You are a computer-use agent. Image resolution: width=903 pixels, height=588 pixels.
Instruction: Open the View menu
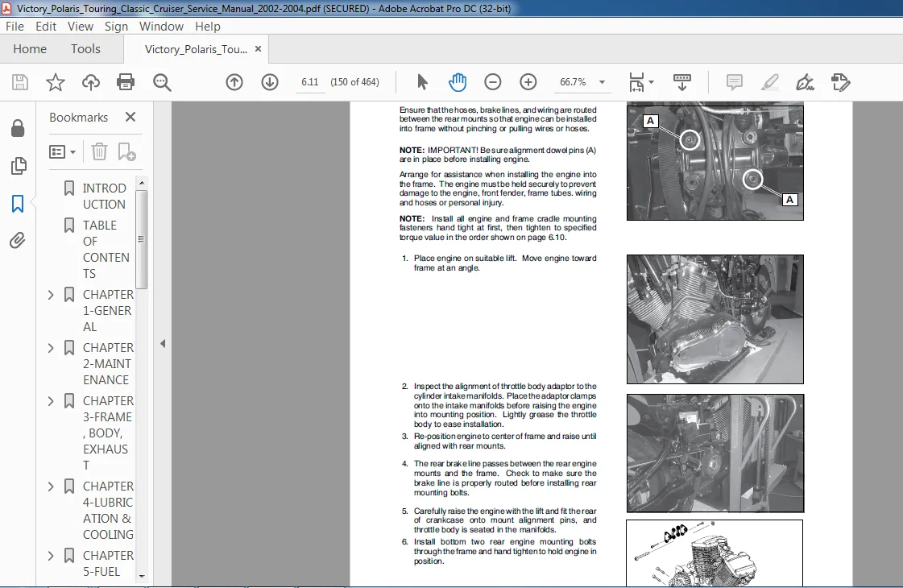pyautogui.click(x=80, y=27)
